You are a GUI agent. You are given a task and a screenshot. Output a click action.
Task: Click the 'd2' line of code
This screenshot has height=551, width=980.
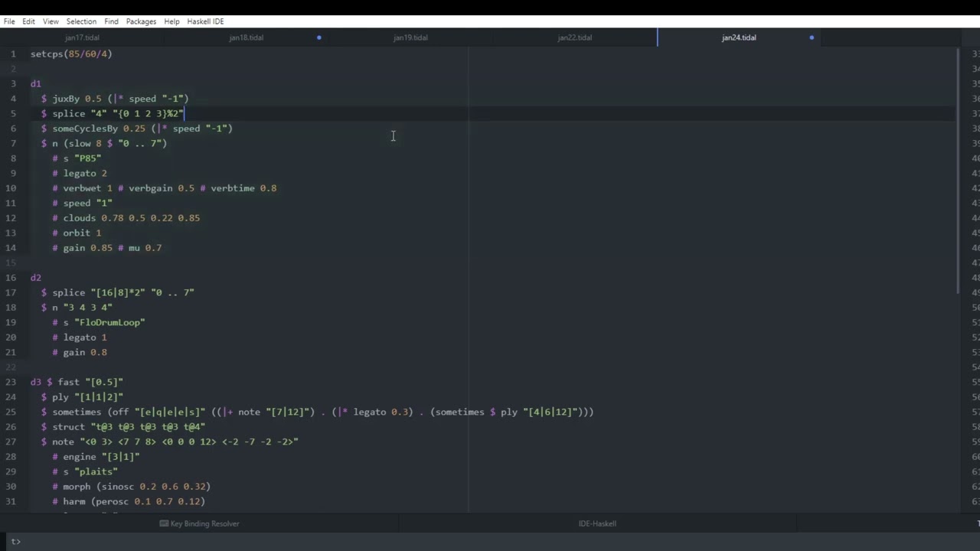[36, 278]
